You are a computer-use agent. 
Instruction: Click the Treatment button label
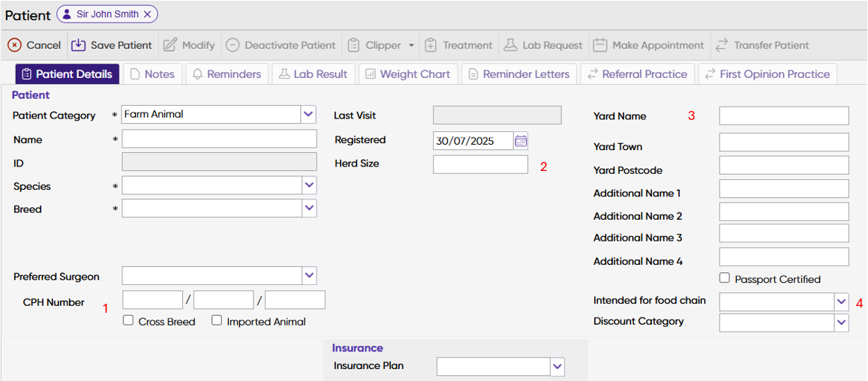467,46
